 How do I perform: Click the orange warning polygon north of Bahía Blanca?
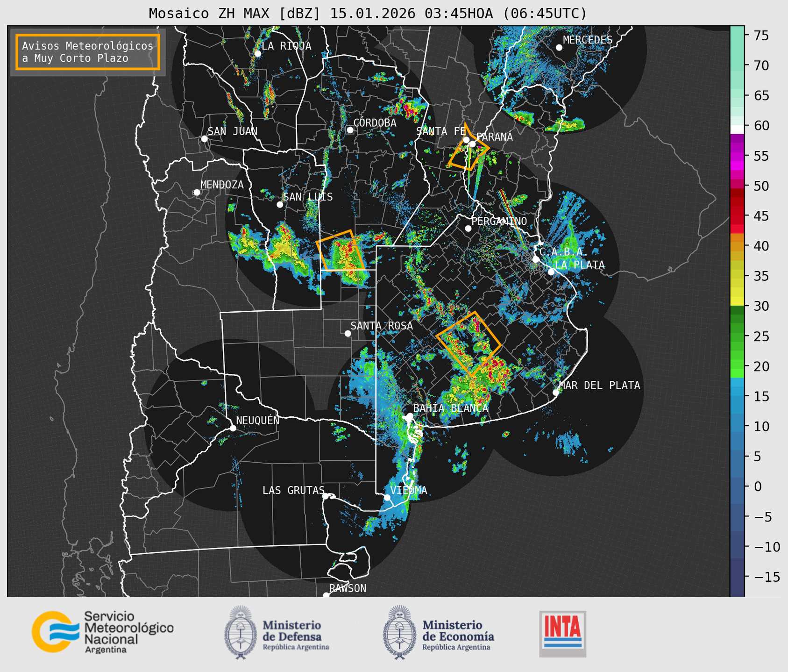coord(469,344)
